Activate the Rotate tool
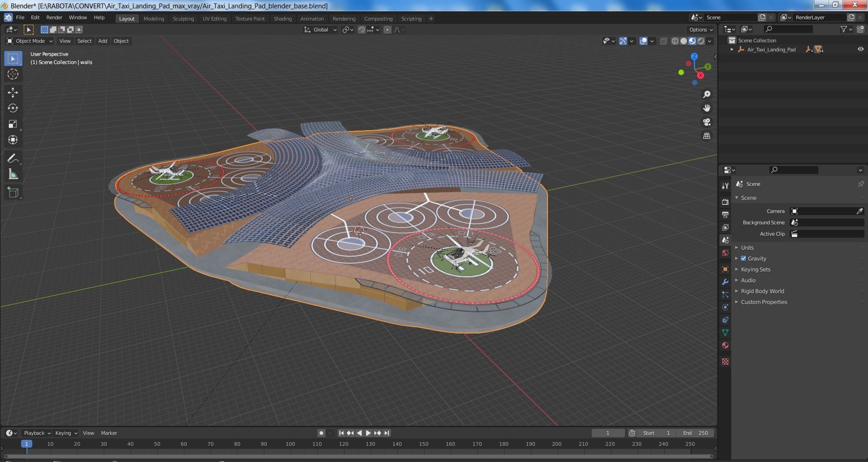Screen dimensions: 868x462 click(x=13, y=108)
